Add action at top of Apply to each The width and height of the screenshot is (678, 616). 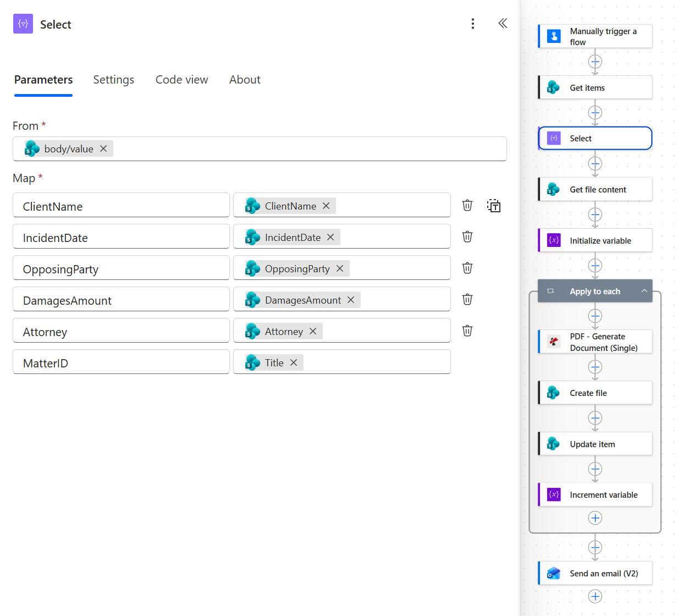[x=595, y=316]
